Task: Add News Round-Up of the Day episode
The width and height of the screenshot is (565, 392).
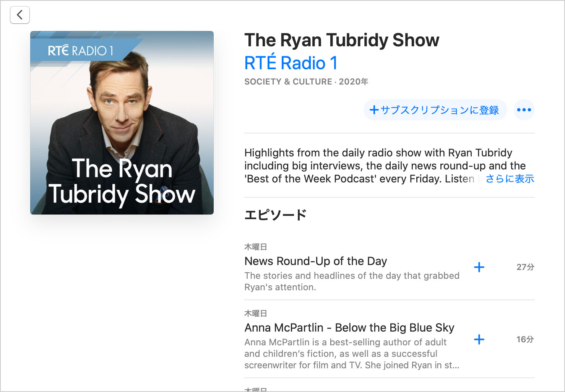Action: click(479, 267)
